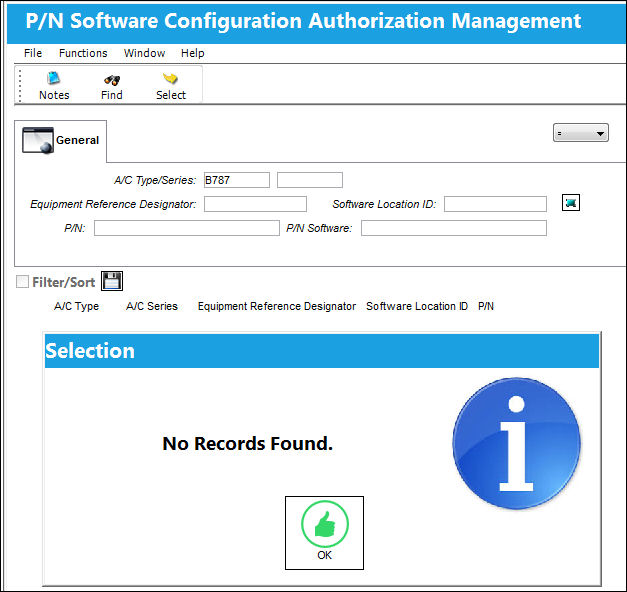The image size is (627, 592).
Task: Click the toolbar drag handle dots
Action: pos(20,85)
